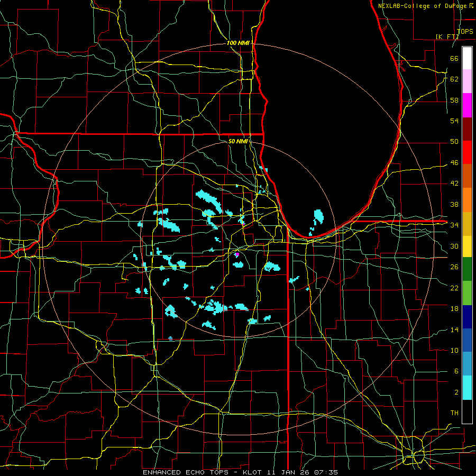476x476 pixels.
Task: Click the white swatch in the tops legend
Action: [467, 58]
